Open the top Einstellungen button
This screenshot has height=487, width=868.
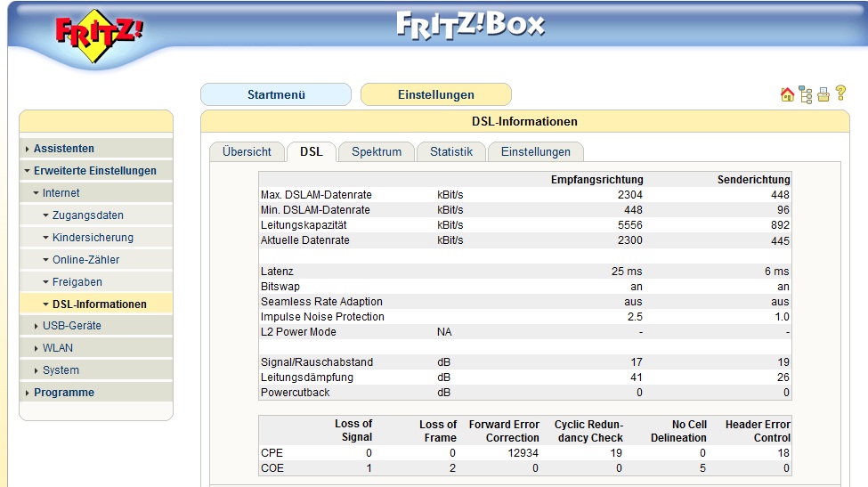click(x=435, y=94)
